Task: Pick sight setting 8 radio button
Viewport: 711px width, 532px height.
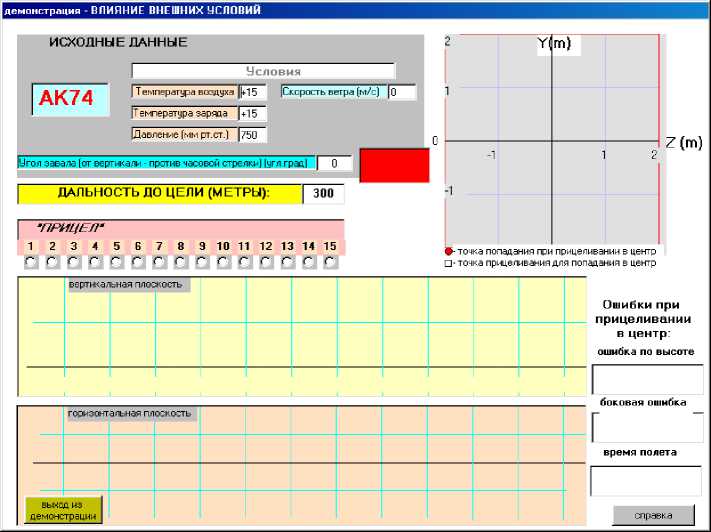Action: tap(180, 262)
